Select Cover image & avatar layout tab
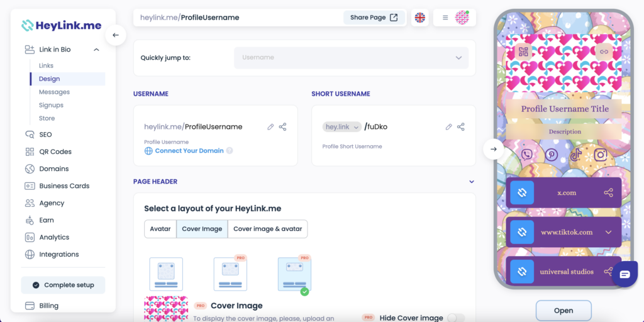The image size is (644, 322). pyautogui.click(x=268, y=229)
